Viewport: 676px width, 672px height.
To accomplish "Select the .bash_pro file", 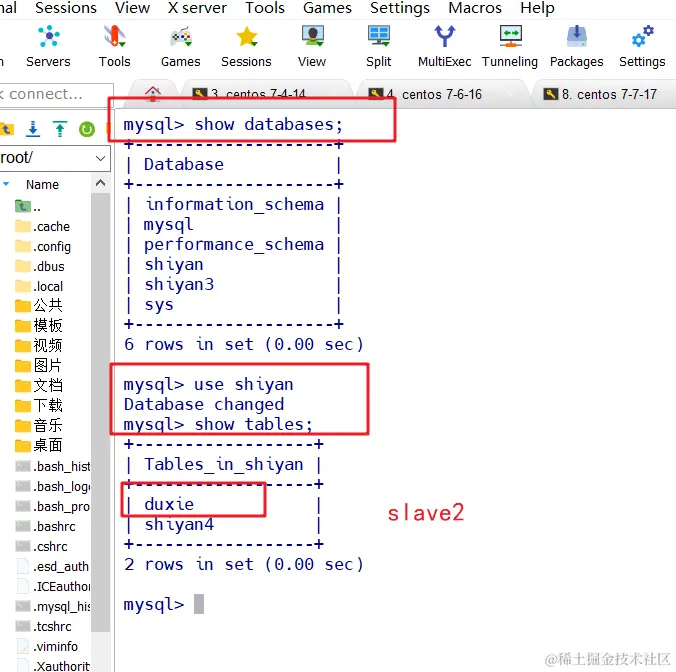I will tap(53, 506).
